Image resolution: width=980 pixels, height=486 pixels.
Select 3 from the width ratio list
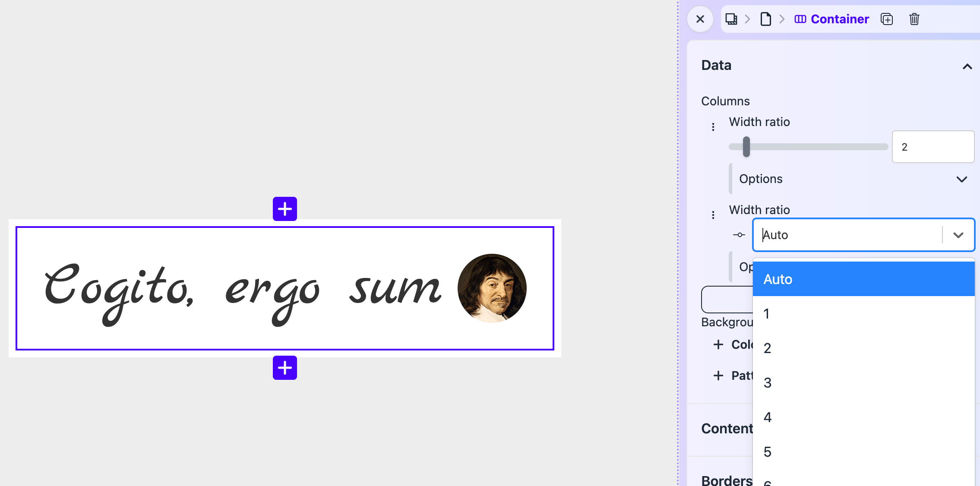767,382
